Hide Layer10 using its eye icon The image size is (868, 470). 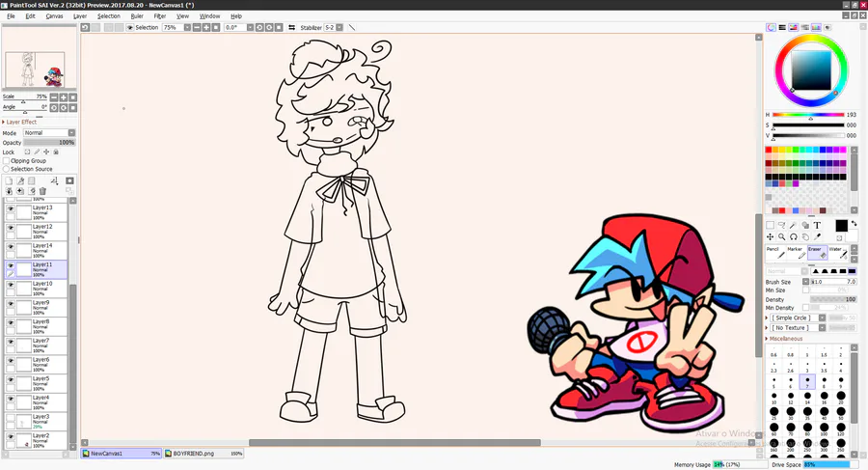[x=11, y=285]
